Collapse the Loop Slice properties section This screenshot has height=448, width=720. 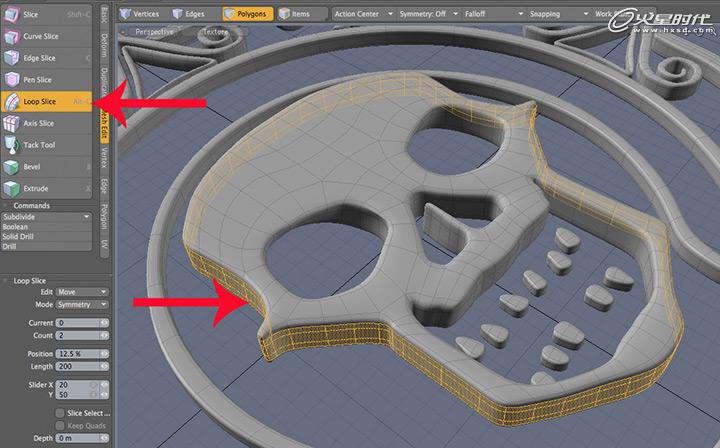(6, 280)
